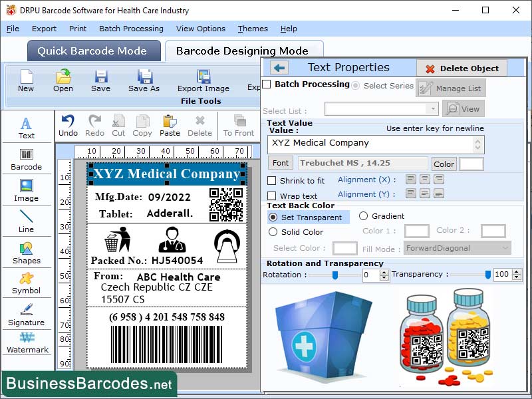Select the Watermark tool
The image size is (532, 399).
[27, 346]
